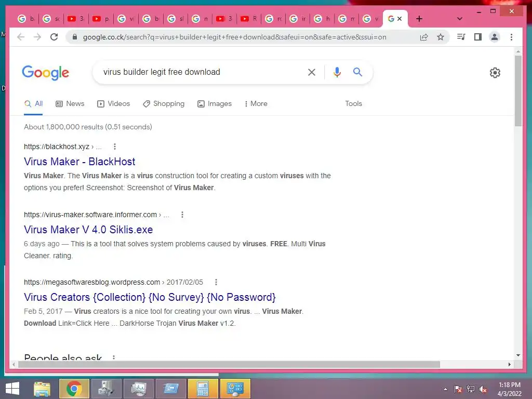Start a voice search with the microphone
532x399 pixels.
tap(337, 72)
